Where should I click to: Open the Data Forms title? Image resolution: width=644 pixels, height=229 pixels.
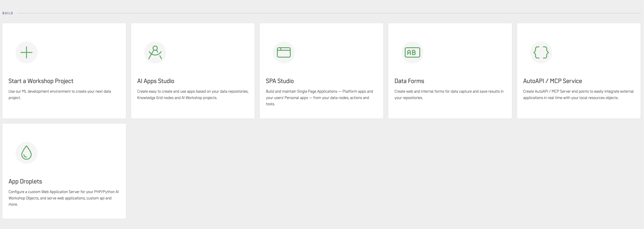coord(409,81)
